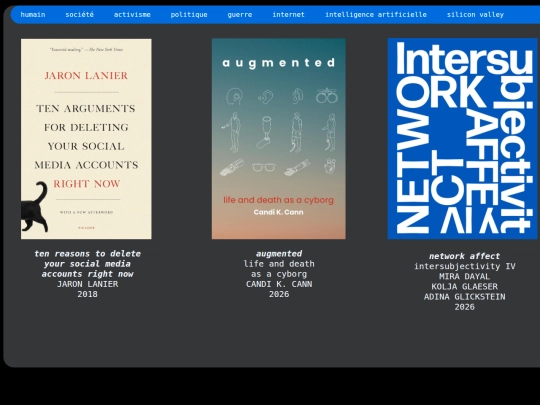
Task: Open the Network Affect blue cover
Action: tap(463, 138)
